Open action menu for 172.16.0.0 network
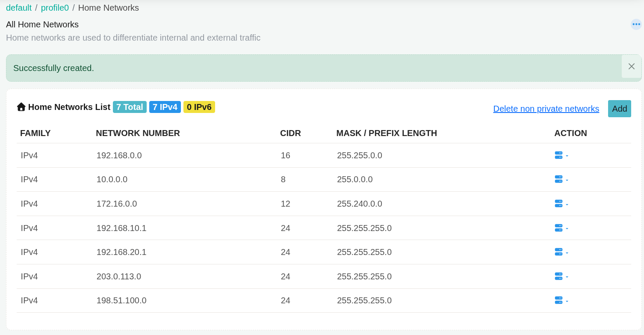644x335 pixels. coord(561,204)
